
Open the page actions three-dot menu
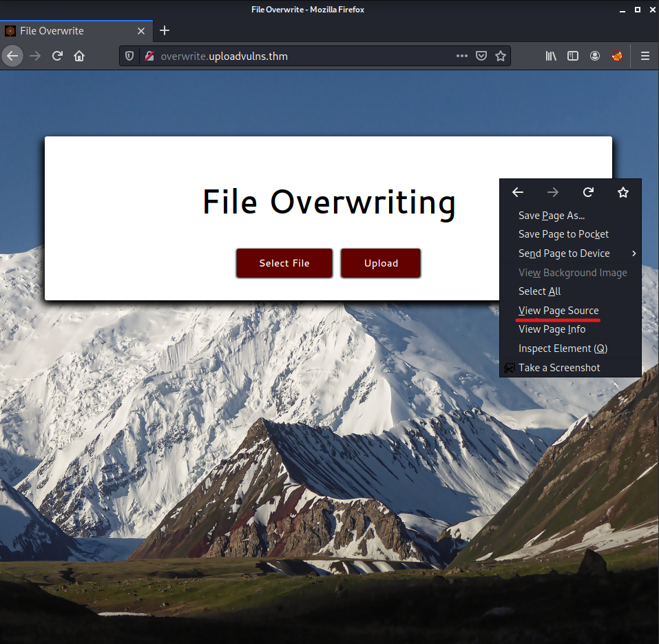[462, 56]
